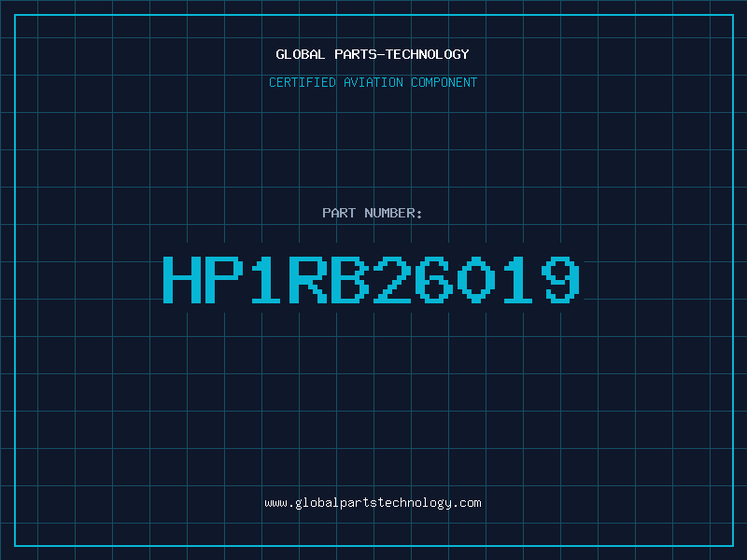Select the CERTIFIED AVIATION COMPONENT subtitle

[x=373, y=82]
